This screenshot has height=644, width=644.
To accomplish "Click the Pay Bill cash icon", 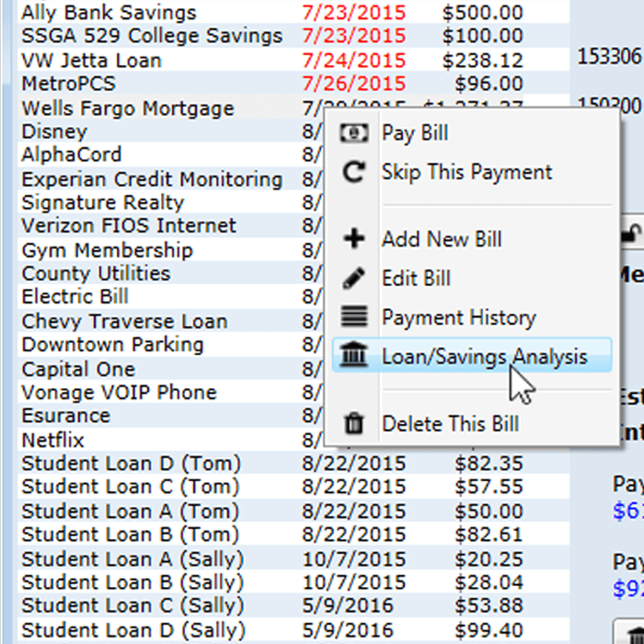I will click(x=353, y=133).
